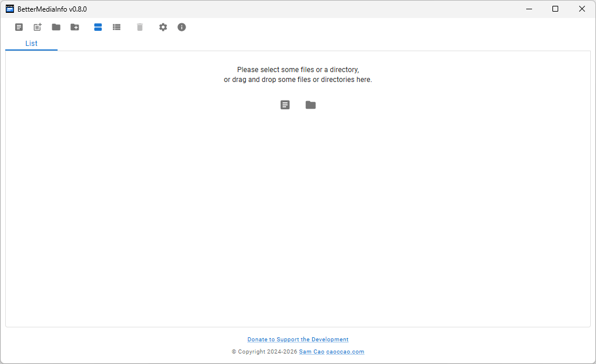
Task: Open the settings gear icon
Action: 163,27
